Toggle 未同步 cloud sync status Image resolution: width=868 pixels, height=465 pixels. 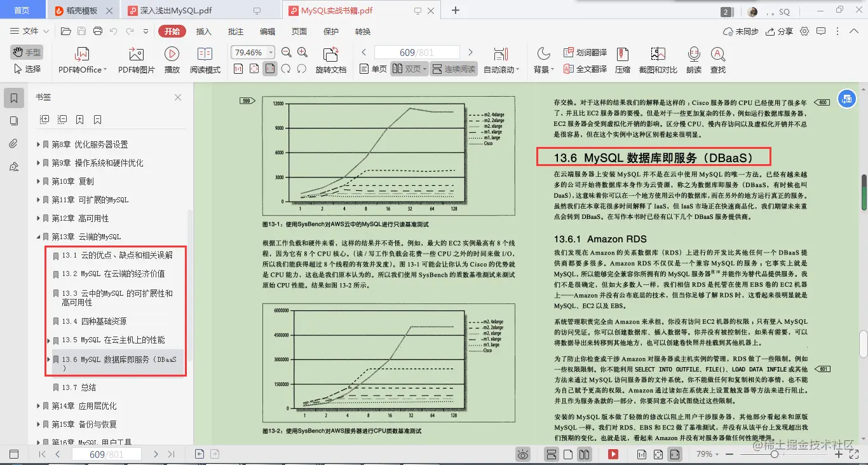point(740,31)
